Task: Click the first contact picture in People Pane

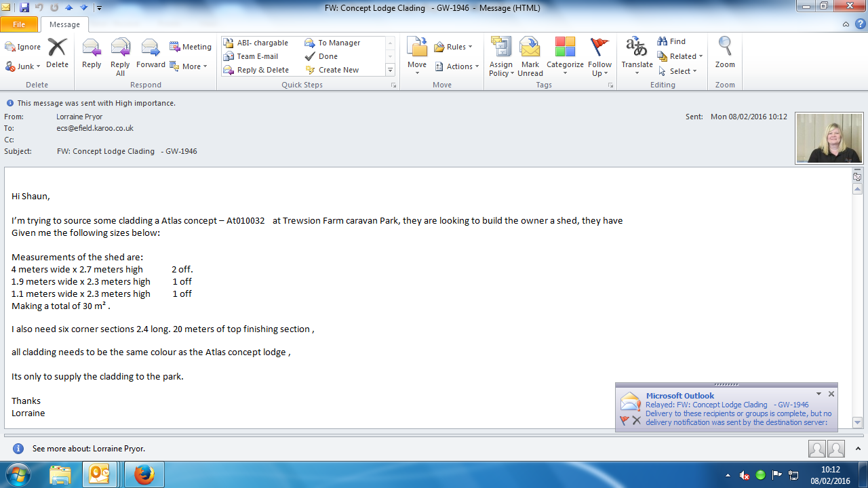Action: point(816,449)
